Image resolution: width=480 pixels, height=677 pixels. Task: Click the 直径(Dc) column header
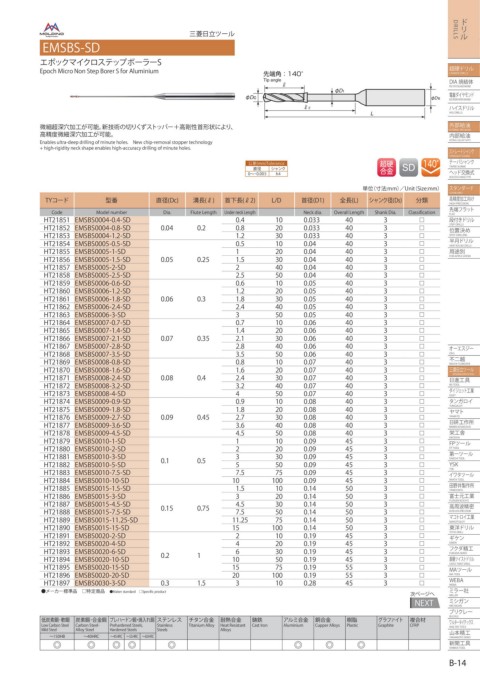coord(167,200)
